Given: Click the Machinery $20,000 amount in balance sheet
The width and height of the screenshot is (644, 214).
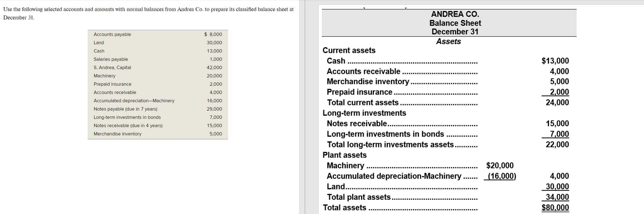Looking at the screenshot, I should [x=500, y=166].
